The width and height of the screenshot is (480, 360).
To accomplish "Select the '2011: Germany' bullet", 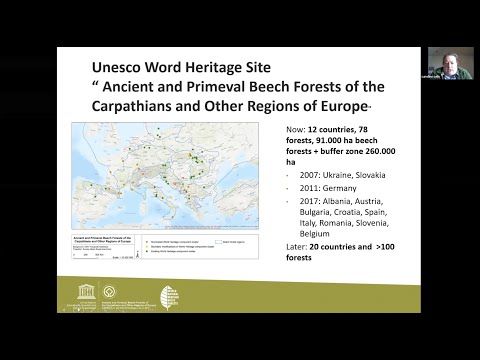I will (x=328, y=188).
